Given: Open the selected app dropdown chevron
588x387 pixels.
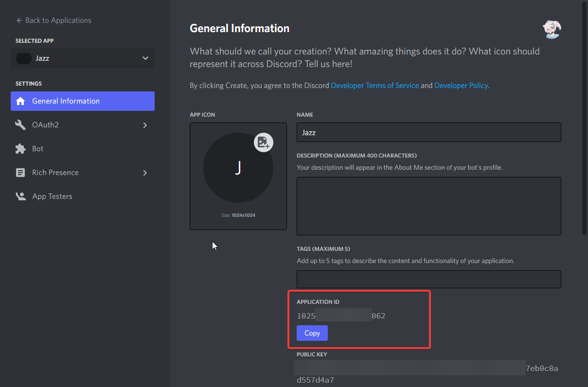Looking at the screenshot, I should [x=145, y=58].
